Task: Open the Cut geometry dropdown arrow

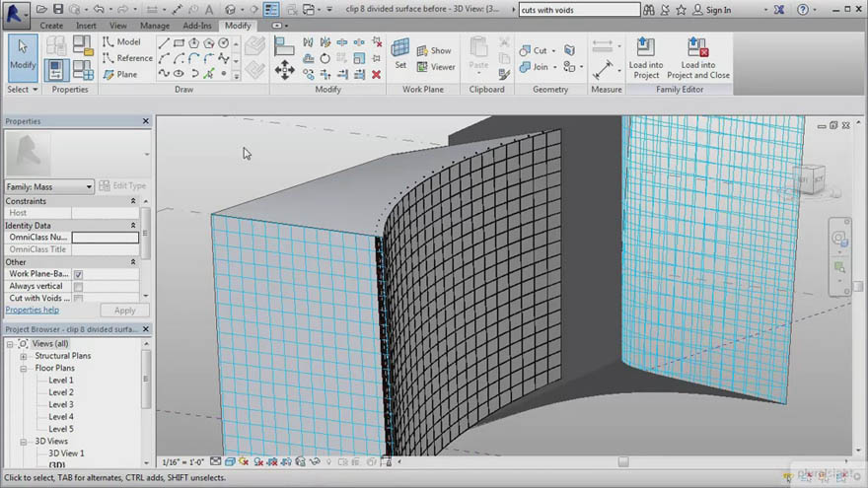Action: pyautogui.click(x=553, y=51)
